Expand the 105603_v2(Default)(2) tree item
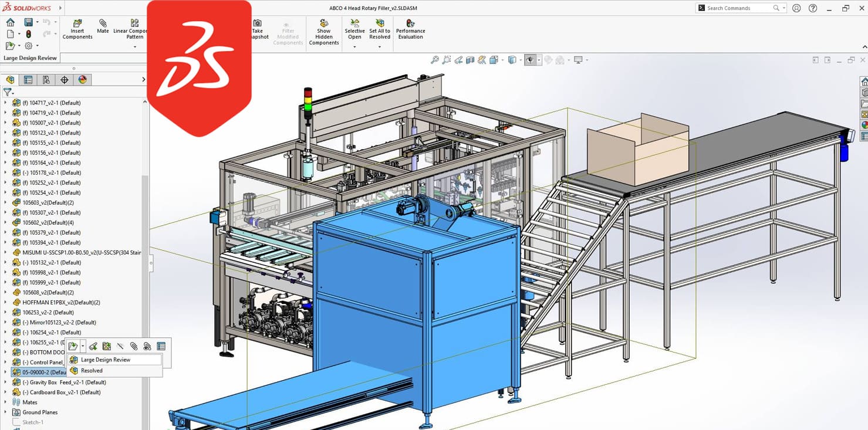Viewport: 868px width, 430px height. pos(5,202)
